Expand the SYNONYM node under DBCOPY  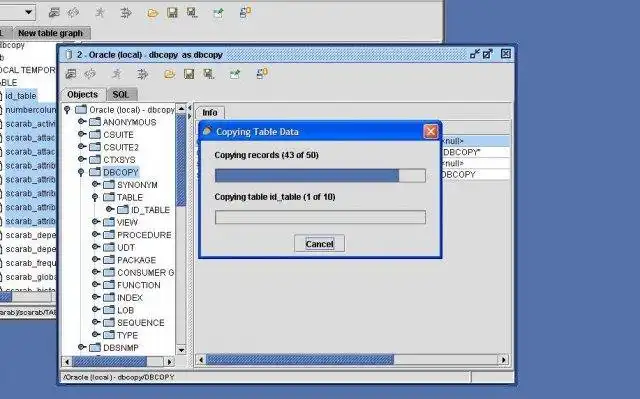coord(96,184)
